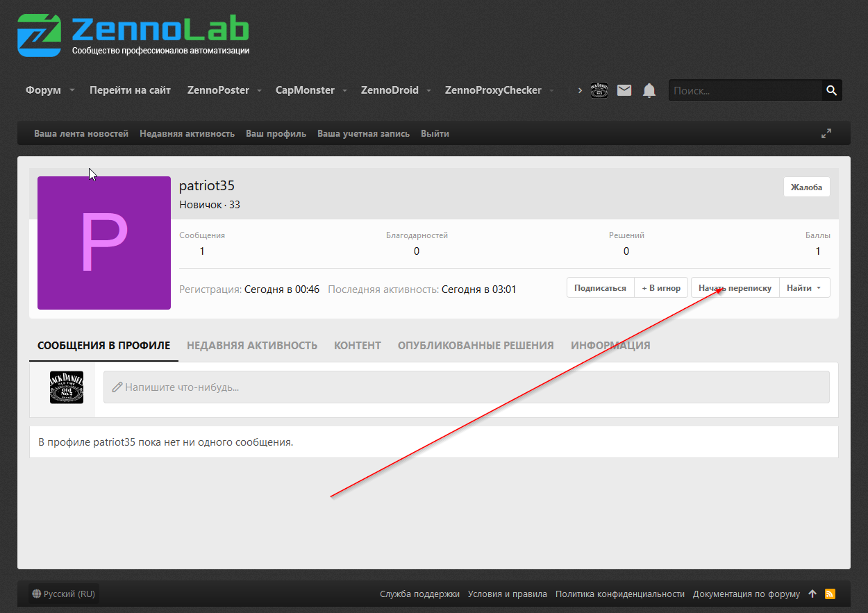
Task: Open the envelope messages icon
Action: pyautogui.click(x=624, y=90)
